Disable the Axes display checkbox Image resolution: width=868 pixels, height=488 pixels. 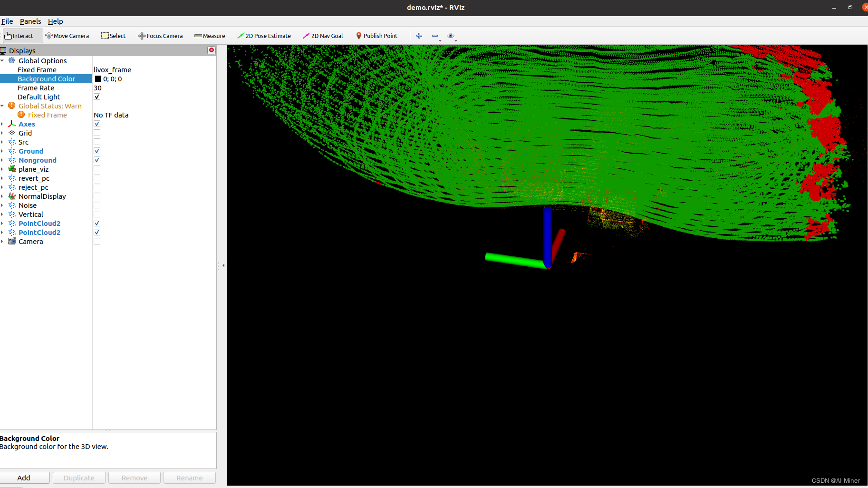[x=97, y=124]
